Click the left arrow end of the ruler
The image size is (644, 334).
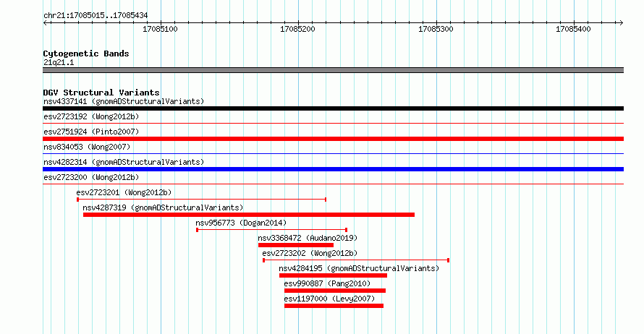[x=45, y=23]
